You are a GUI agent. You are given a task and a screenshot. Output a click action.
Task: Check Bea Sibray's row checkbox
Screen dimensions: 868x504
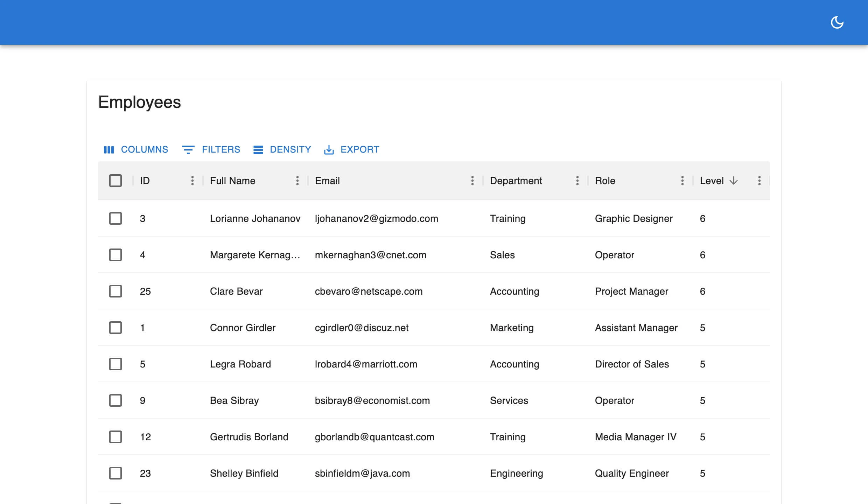(115, 400)
